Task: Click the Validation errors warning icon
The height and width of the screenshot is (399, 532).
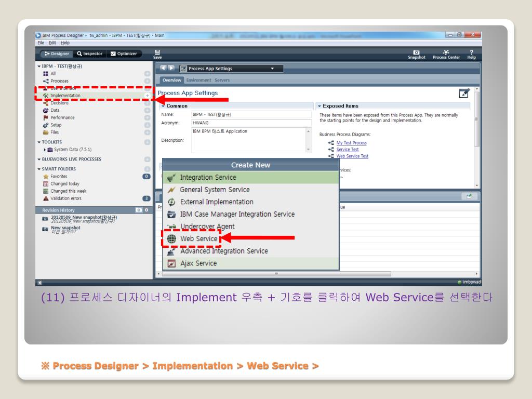Action: (46, 198)
